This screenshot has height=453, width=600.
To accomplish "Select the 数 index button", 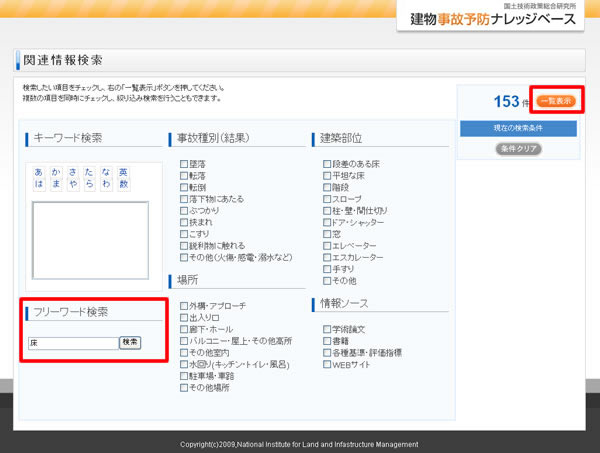I will [x=123, y=184].
